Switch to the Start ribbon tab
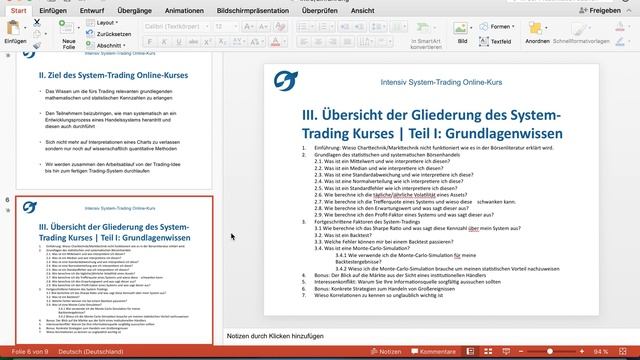 (18, 11)
